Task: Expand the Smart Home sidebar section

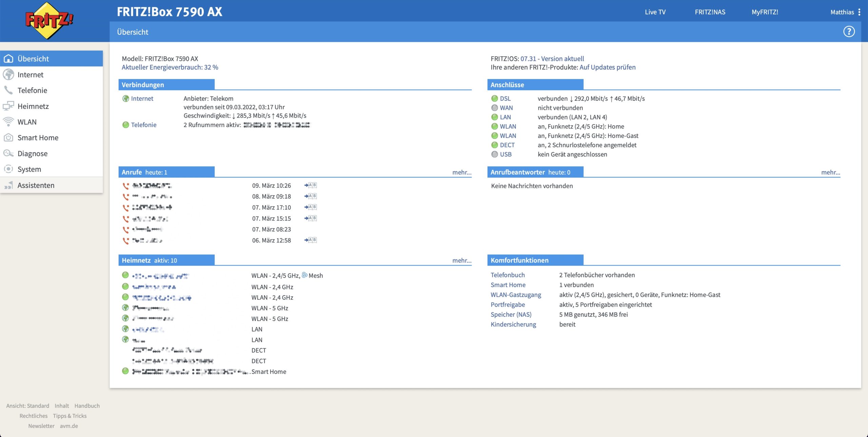Action: 38,138
